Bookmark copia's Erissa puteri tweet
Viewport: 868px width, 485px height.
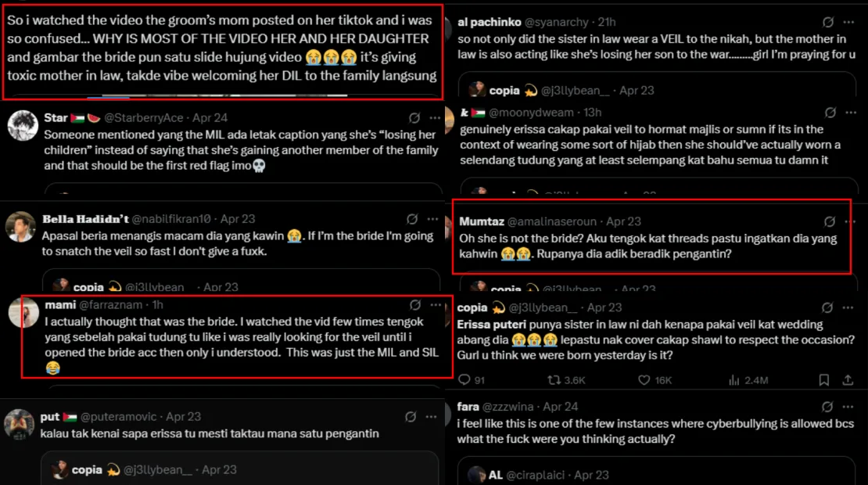pyautogui.click(x=824, y=380)
